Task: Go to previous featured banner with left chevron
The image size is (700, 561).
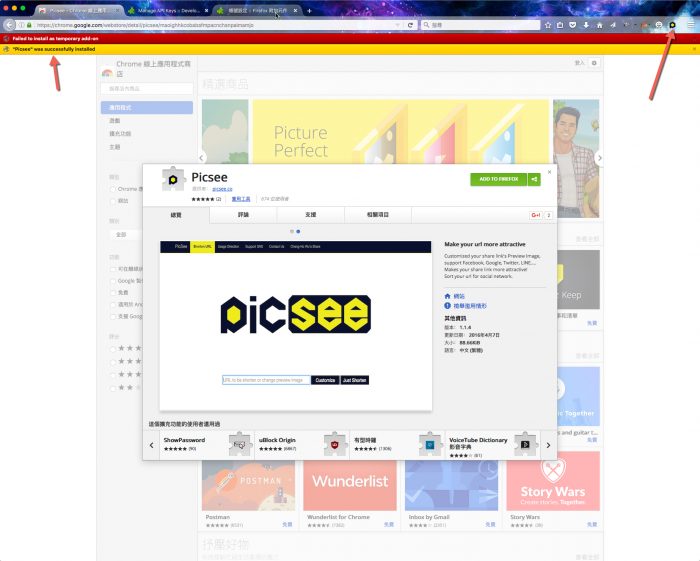Action: pos(201,158)
